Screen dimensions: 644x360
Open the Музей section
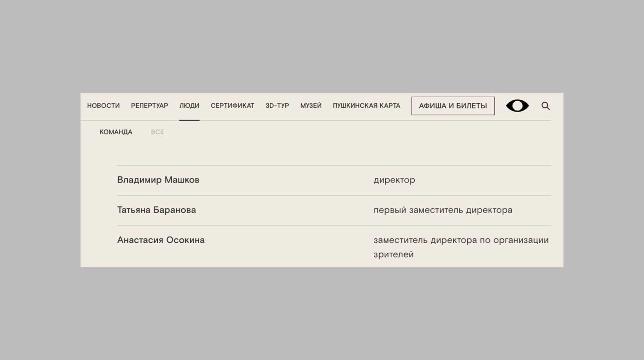[x=311, y=106]
